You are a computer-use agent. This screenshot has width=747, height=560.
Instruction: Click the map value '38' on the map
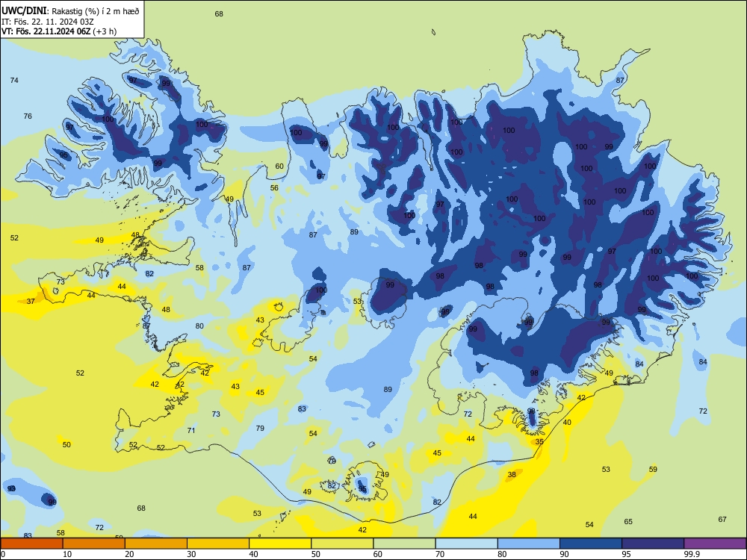(512, 474)
